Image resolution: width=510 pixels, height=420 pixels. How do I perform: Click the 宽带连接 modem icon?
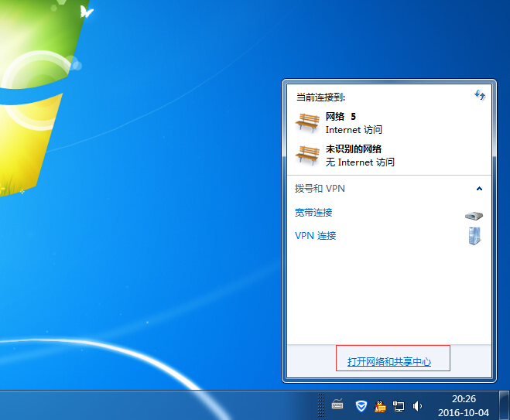[474, 216]
